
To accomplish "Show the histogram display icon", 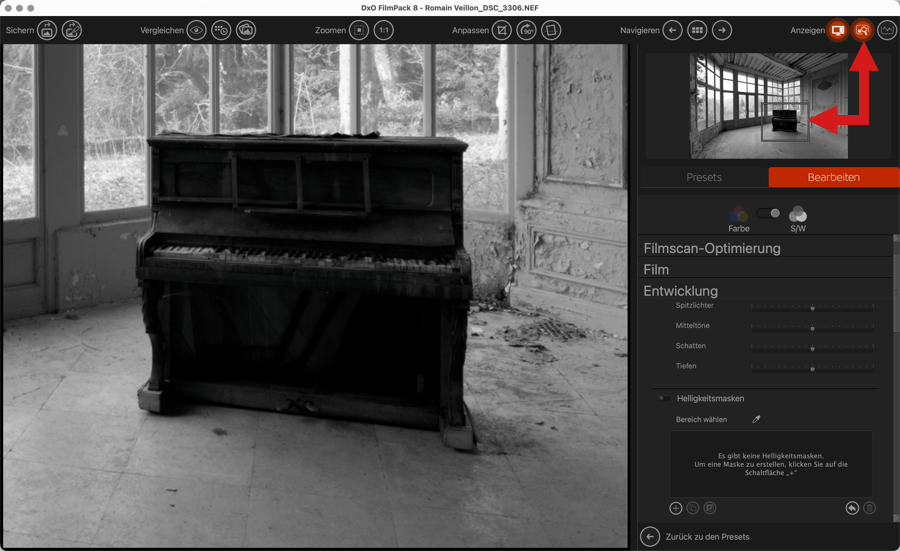I will pyautogui.click(x=886, y=31).
